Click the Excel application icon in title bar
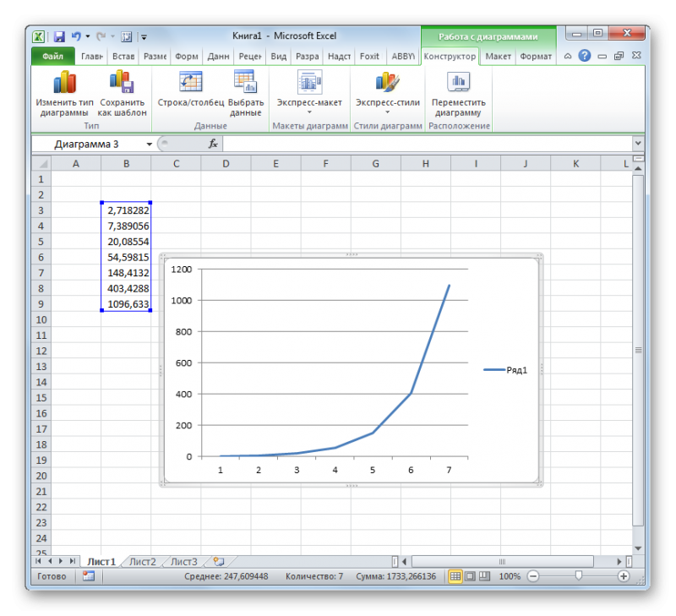 [38, 36]
